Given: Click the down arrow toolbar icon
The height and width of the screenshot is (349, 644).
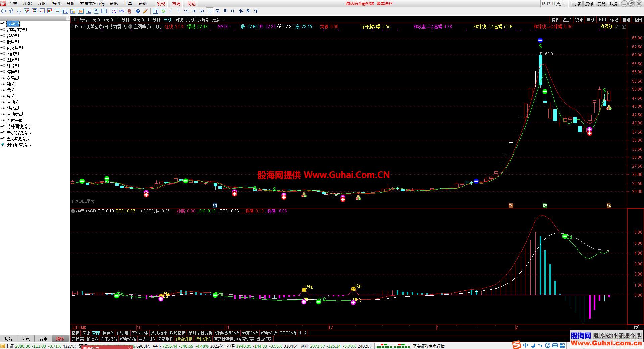Looking at the screenshot, I should pyautogui.click(x=19, y=11).
